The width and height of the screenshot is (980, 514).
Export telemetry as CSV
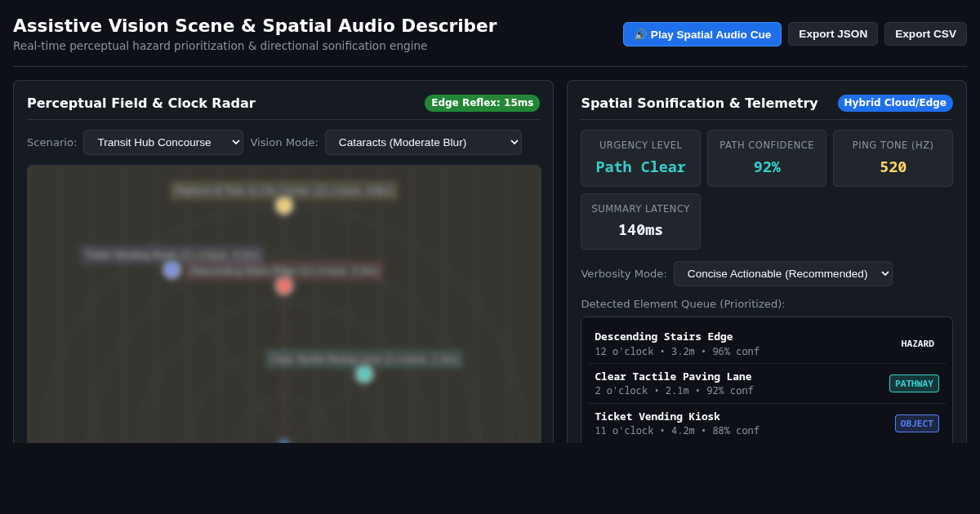point(925,34)
